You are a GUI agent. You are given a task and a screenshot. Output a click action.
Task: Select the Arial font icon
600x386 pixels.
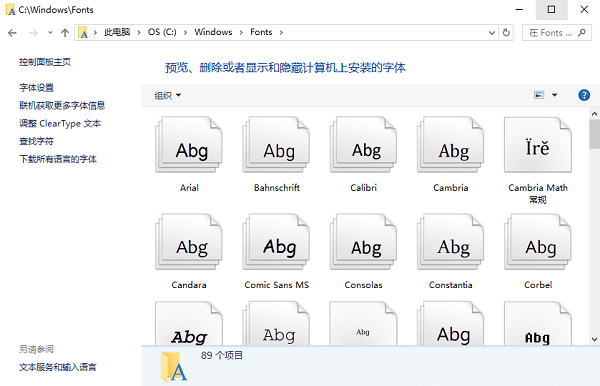pos(189,145)
